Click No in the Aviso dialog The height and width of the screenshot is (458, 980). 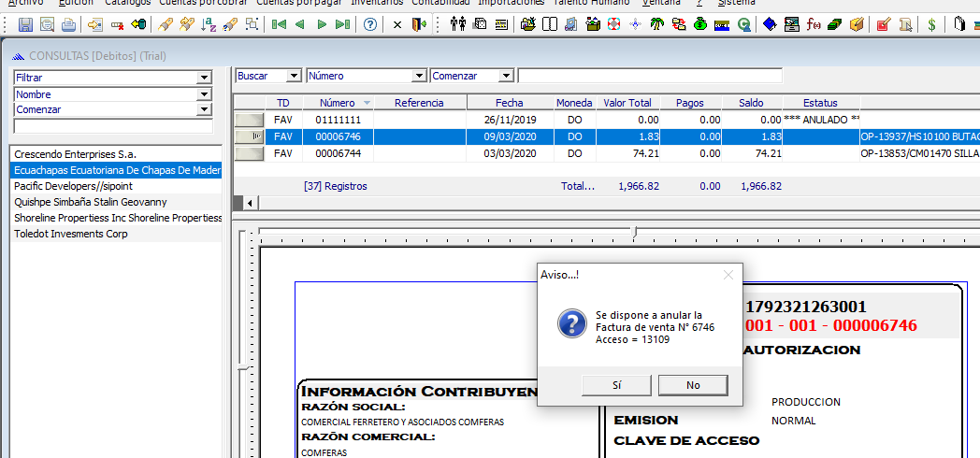[692, 385]
